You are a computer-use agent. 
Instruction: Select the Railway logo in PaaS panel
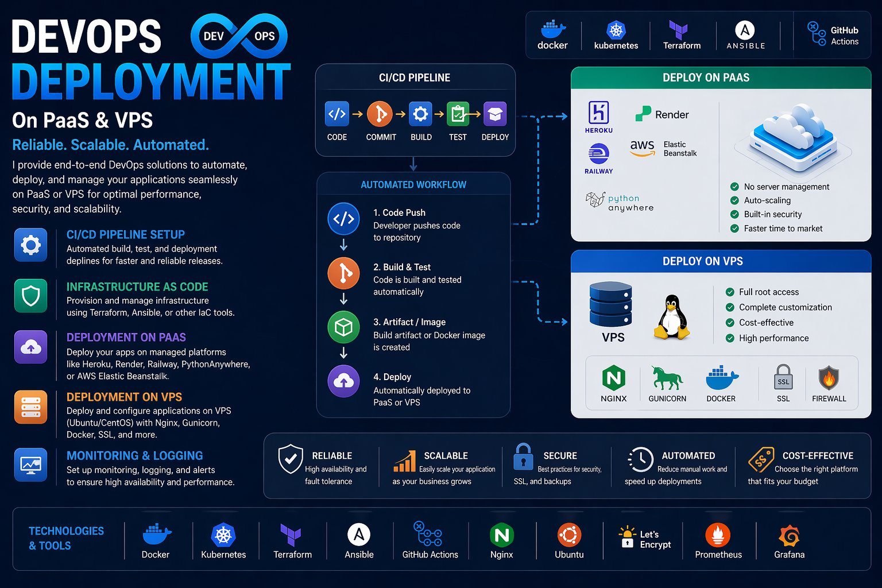point(598,153)
